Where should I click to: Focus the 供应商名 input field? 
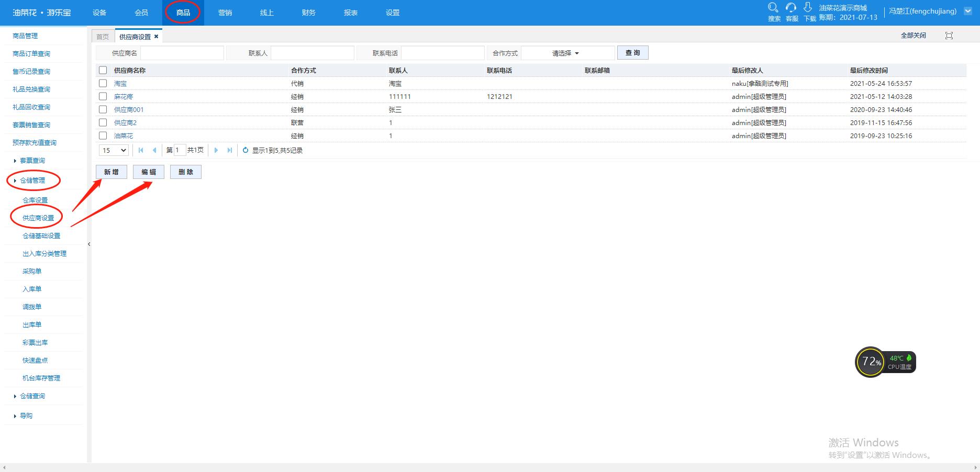coord(182,53)
